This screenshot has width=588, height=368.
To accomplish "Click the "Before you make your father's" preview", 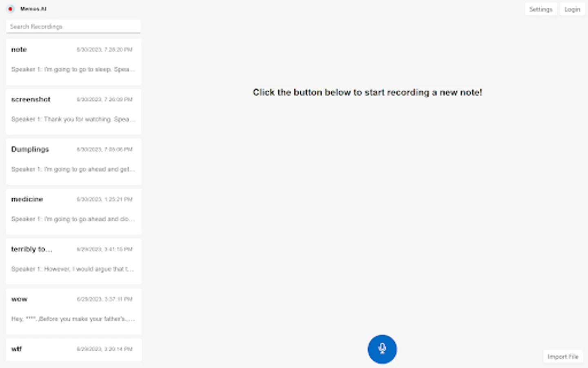I will [x=73, y=319].
